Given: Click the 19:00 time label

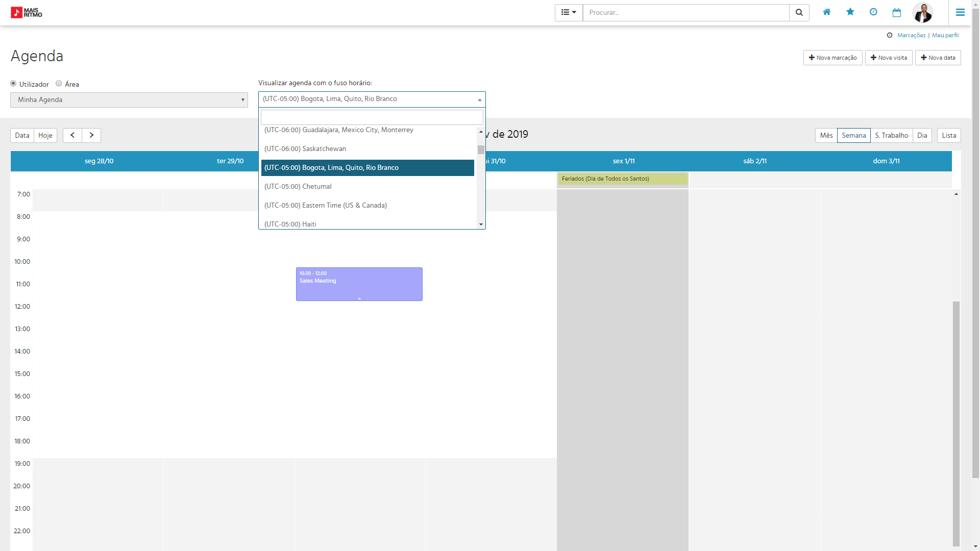Looking at the screenshot, I should 22,464.
